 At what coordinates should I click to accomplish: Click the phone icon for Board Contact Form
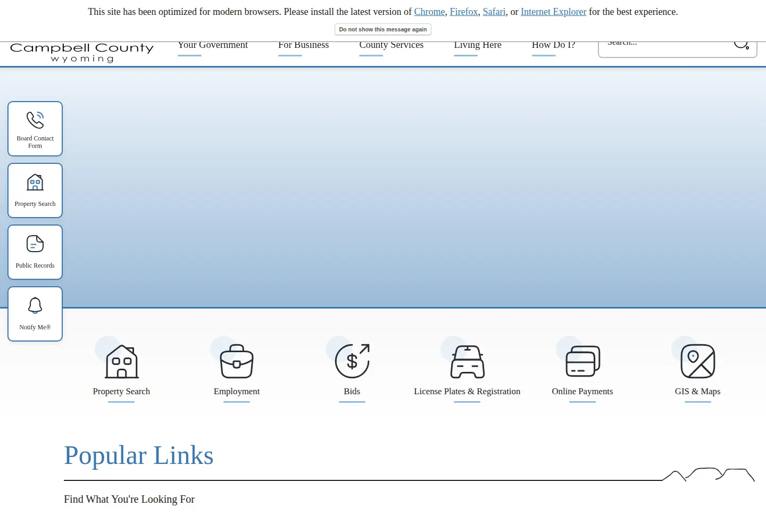[x=35, y=120]
